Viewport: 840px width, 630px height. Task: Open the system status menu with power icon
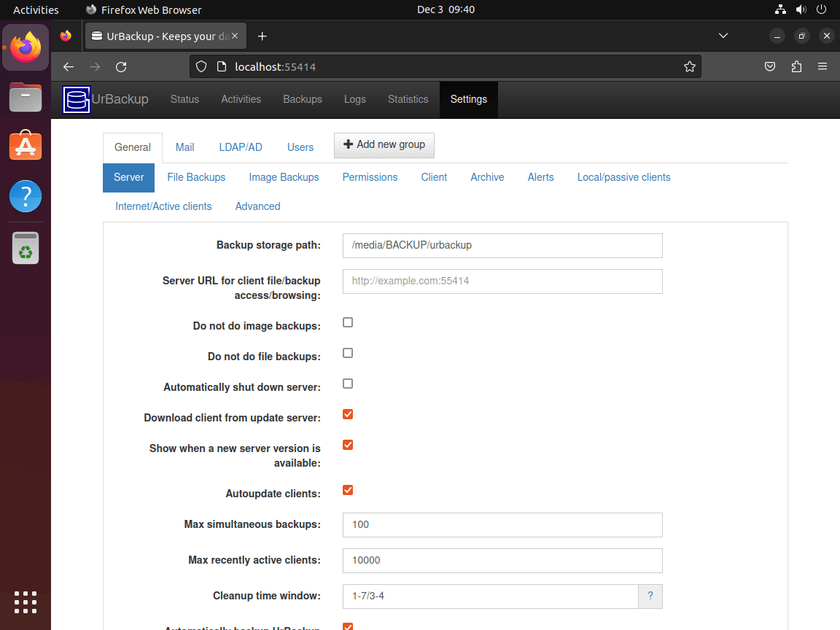coord(821,9)
